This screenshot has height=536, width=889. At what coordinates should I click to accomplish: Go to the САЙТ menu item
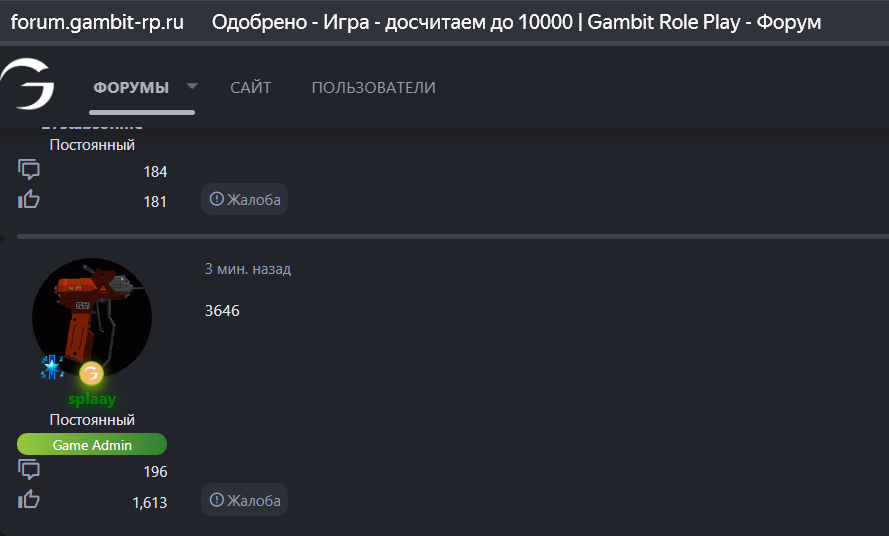(x=250, y=88)
